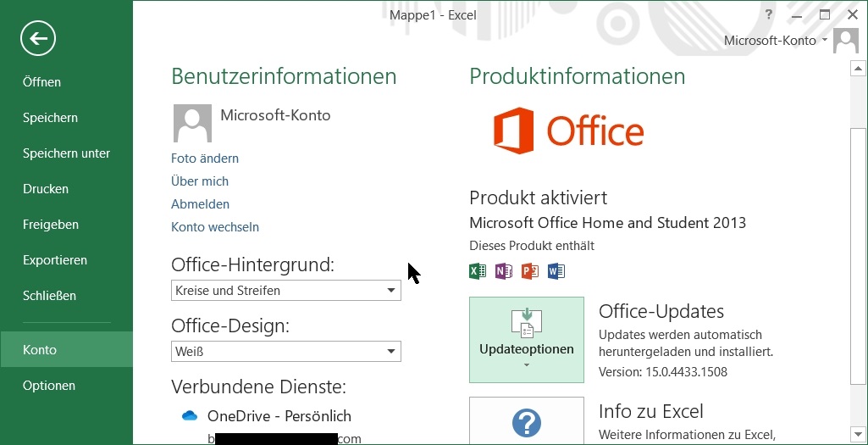Click the help question mark in title bar

tap(769, 14)
